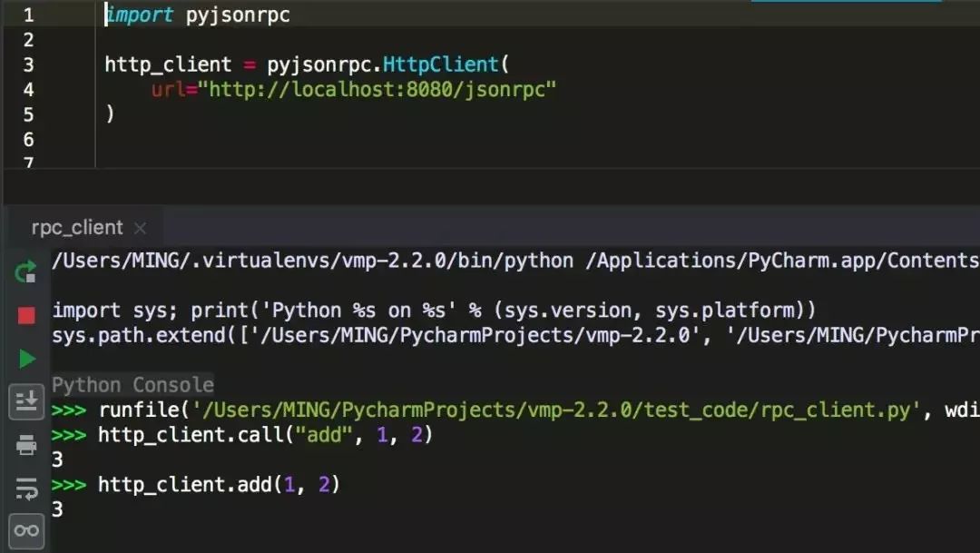Click result '3' below http_client.add
This screenshot has height=553, width=980.
pyautogui.click(x=57, y=509)
